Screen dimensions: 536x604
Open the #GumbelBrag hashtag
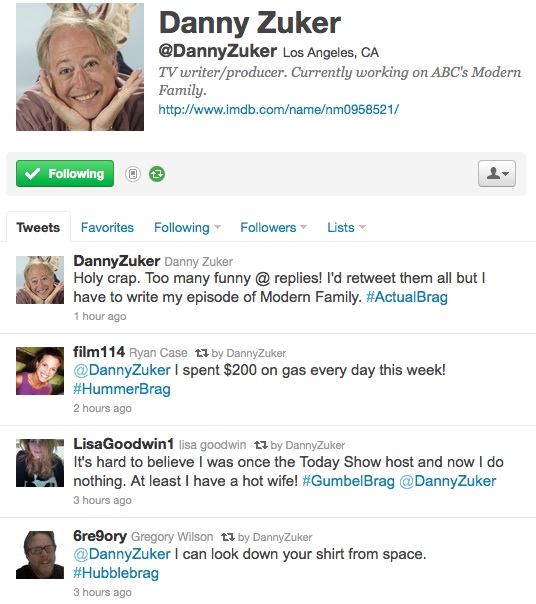(x=348, y=481)
